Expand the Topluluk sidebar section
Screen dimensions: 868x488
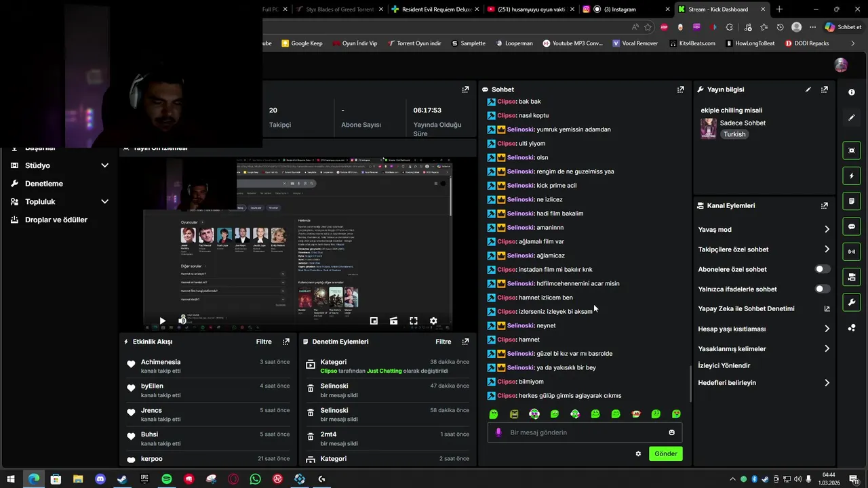pos(104,201)
